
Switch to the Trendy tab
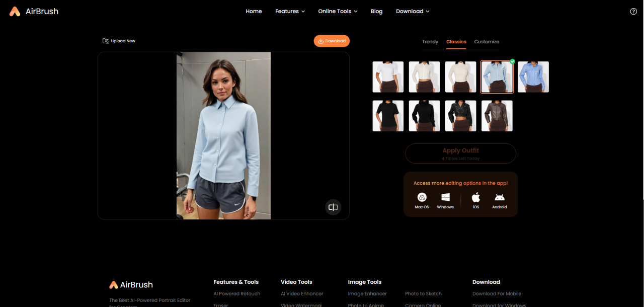pos(430,42)
